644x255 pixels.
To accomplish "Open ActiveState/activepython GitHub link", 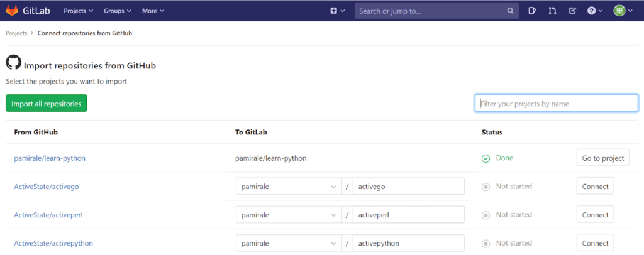I will point(53,243).
